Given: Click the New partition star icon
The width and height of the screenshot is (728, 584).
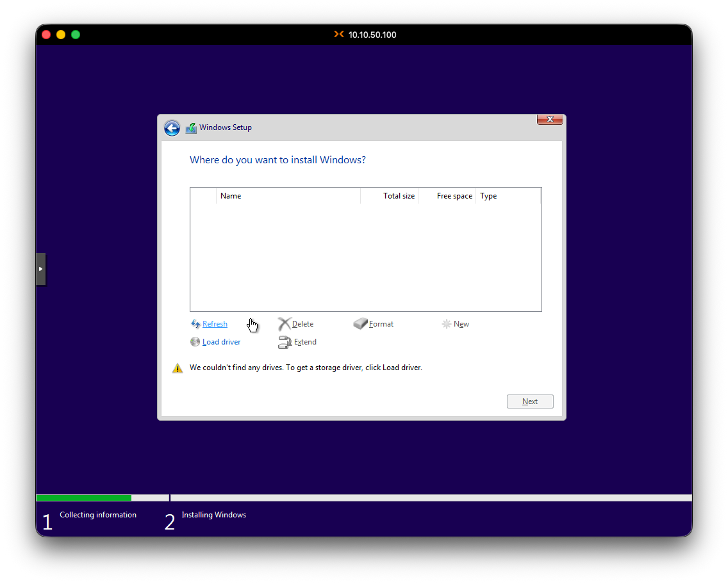Looking at the screenshot, I should 446,324.
